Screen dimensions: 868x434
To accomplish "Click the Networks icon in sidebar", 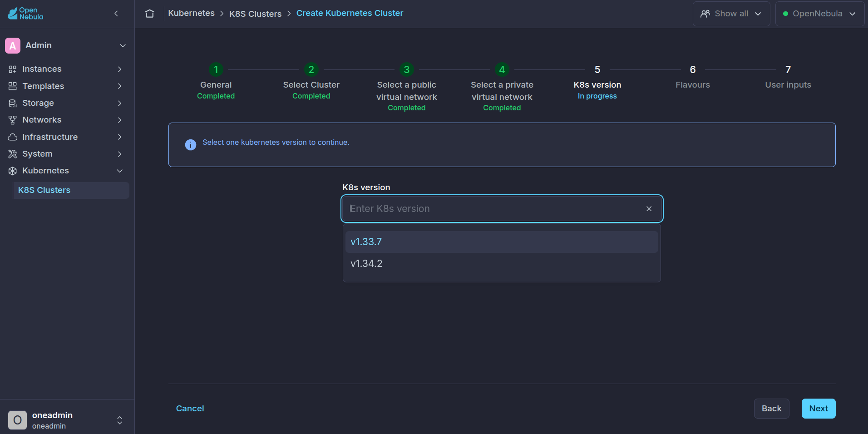I will tap(13, 120).
